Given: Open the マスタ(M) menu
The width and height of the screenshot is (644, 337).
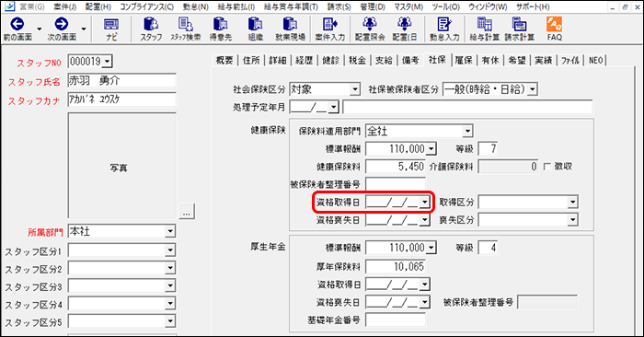Looking at the screenshot, I should [408, 7].
